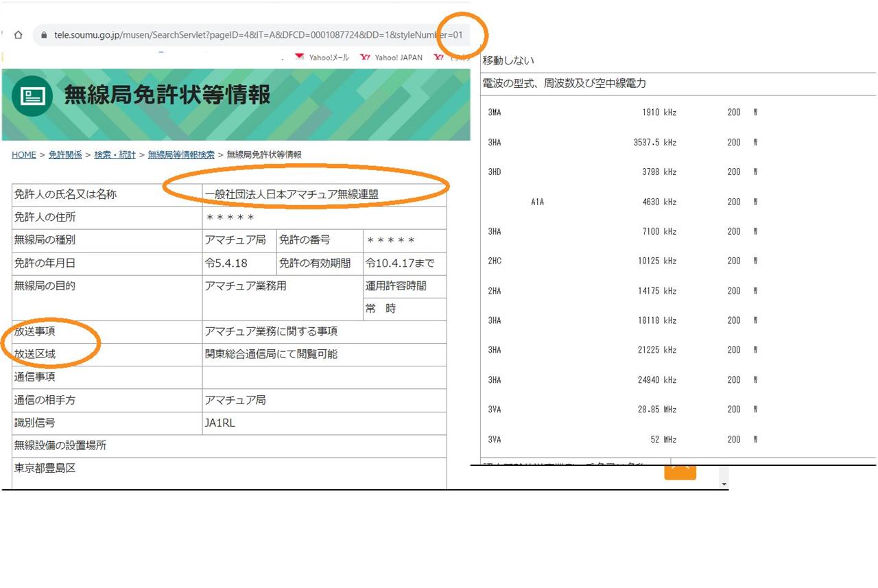Click the browser address bar URL
878x588 pixels.
[259, 35]
